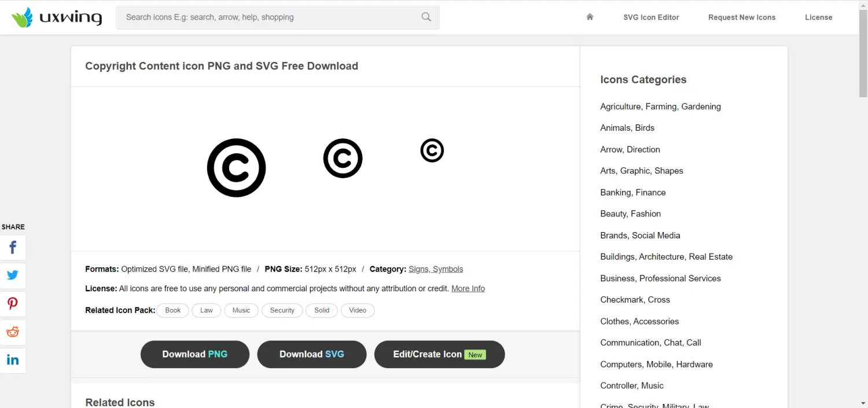Share on Facebook
The image size is (868, 408).
tap(13, 248)
